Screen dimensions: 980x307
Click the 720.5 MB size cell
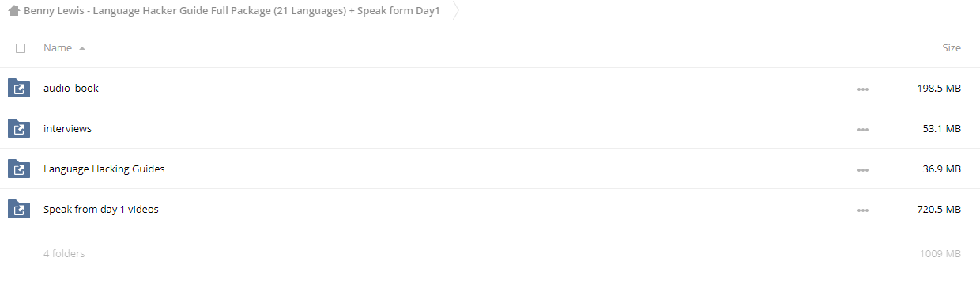click(939, 209)
